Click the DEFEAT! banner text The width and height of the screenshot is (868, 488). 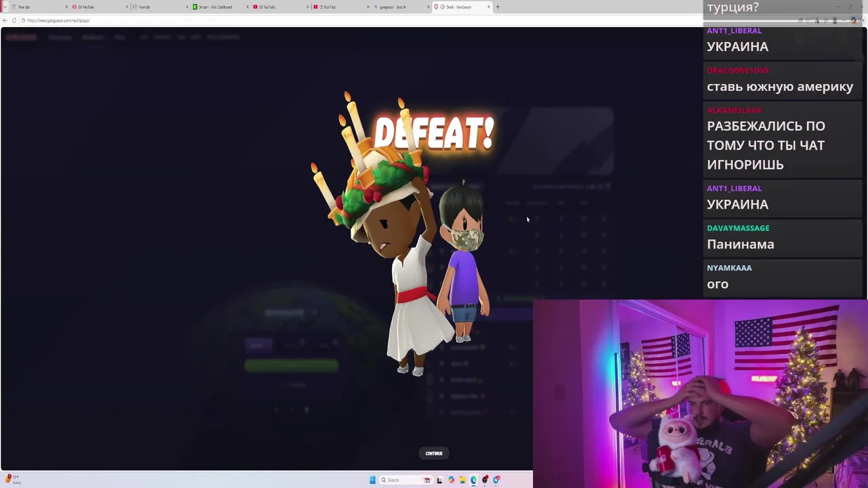click(x=434, y=133)
